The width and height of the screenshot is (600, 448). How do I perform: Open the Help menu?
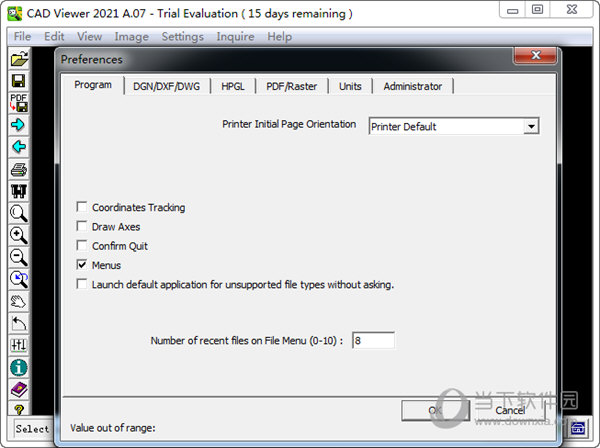click(279, 37)
